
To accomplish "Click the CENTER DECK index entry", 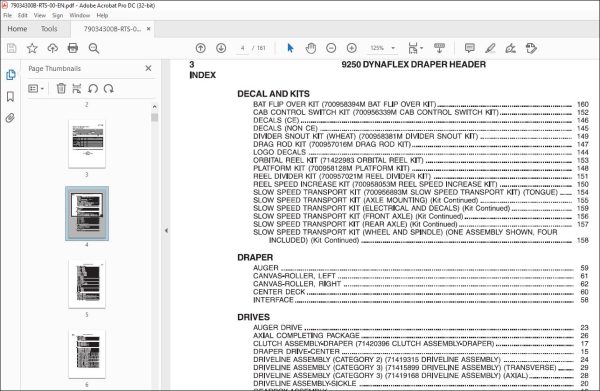I will (x=279, y=292).
